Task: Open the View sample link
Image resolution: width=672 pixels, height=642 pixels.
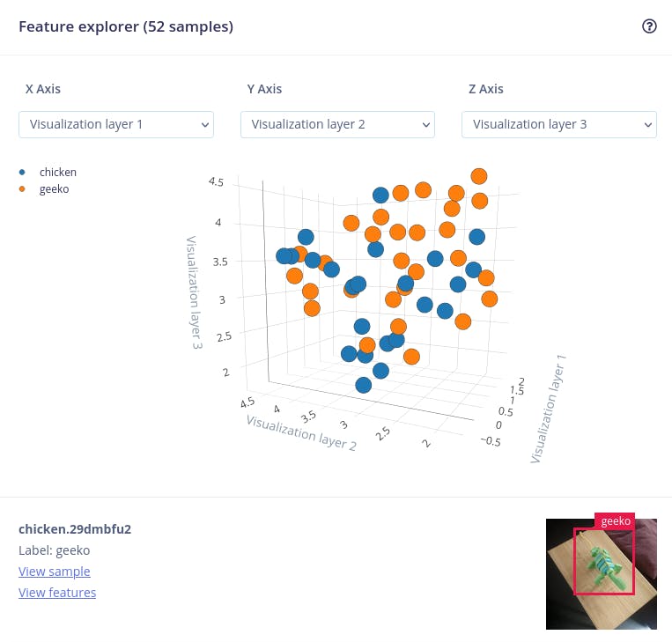Action: [54, 572]
